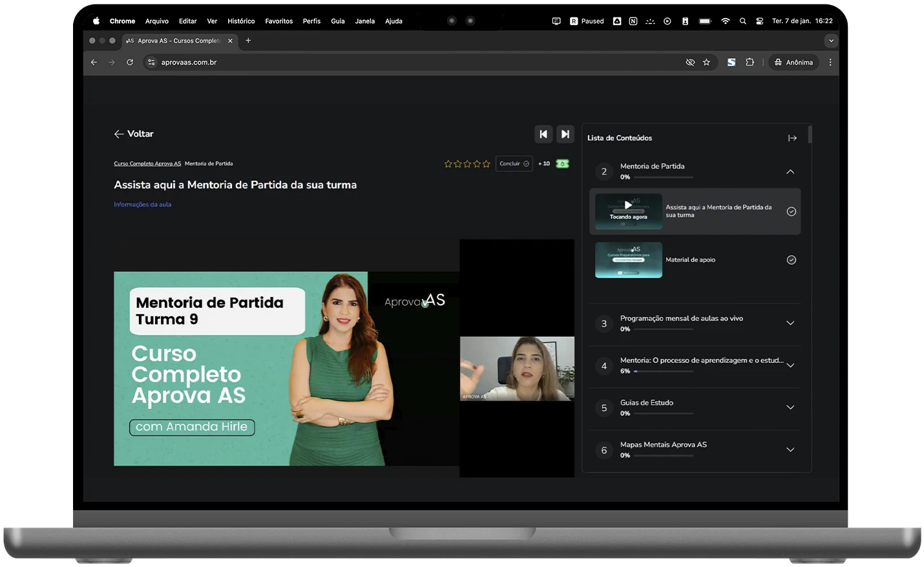Open the Chrome three-dot menu
Image resolution: width=924 pixels, height=567 pixels.
(830, 63)
